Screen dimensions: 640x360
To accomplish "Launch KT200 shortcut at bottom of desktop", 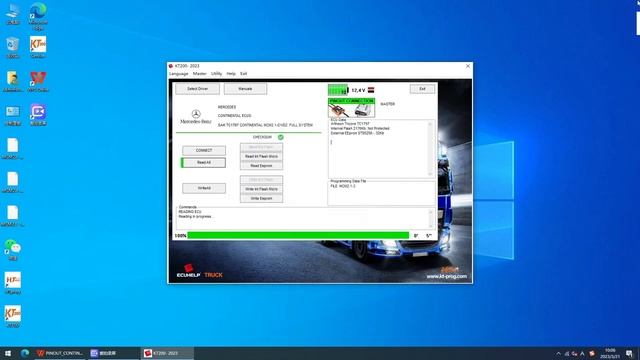I will tap(13, 317).
